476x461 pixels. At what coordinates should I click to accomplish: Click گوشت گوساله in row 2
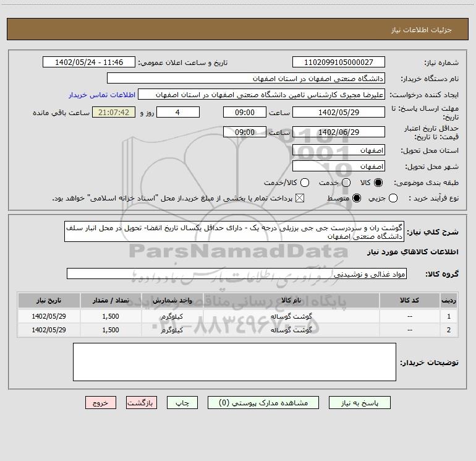tap(291, 330)
